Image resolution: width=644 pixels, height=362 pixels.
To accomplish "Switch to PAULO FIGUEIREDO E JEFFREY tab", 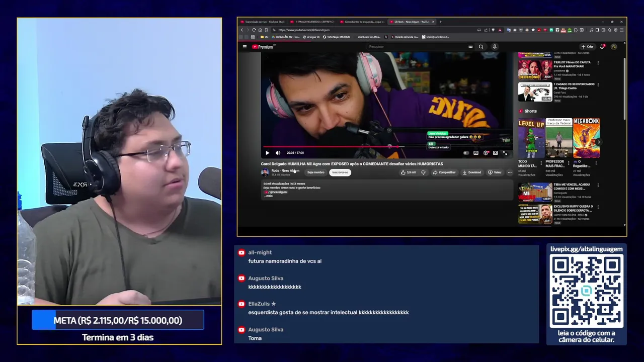I will point(312,22).
